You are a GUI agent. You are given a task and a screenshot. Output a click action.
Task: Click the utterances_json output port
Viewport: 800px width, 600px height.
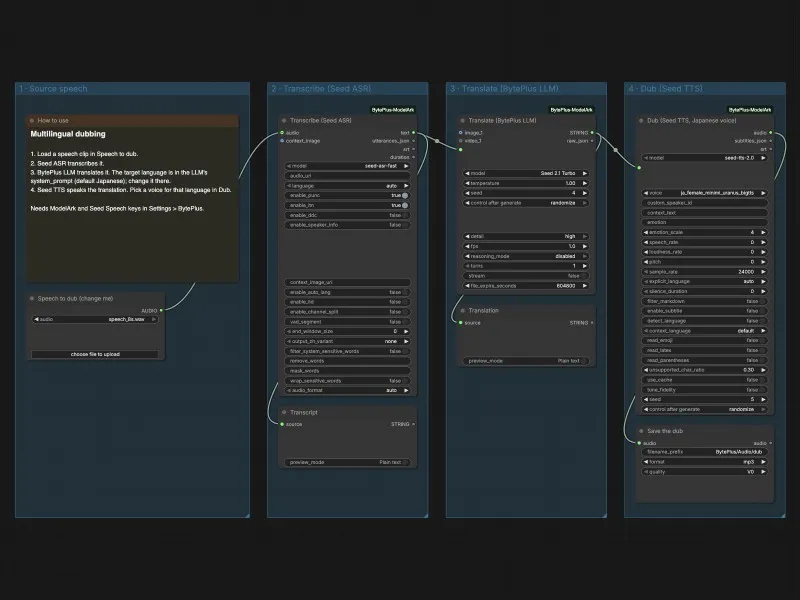413,141
